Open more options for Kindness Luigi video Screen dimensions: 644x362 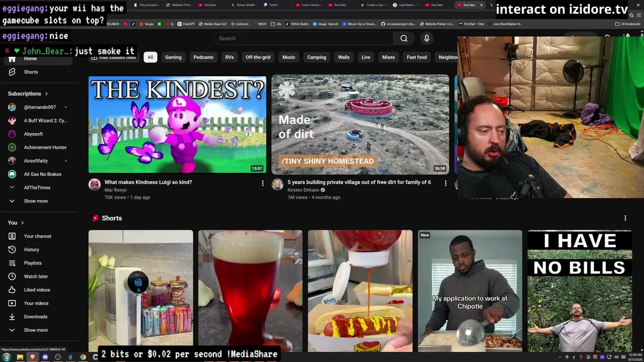pos(262,184)
